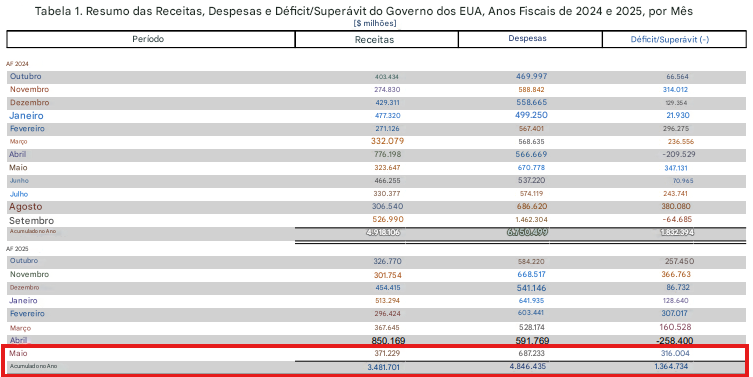Select receitas value 306.540
This screenshot has width=753, height=377.
388,206
